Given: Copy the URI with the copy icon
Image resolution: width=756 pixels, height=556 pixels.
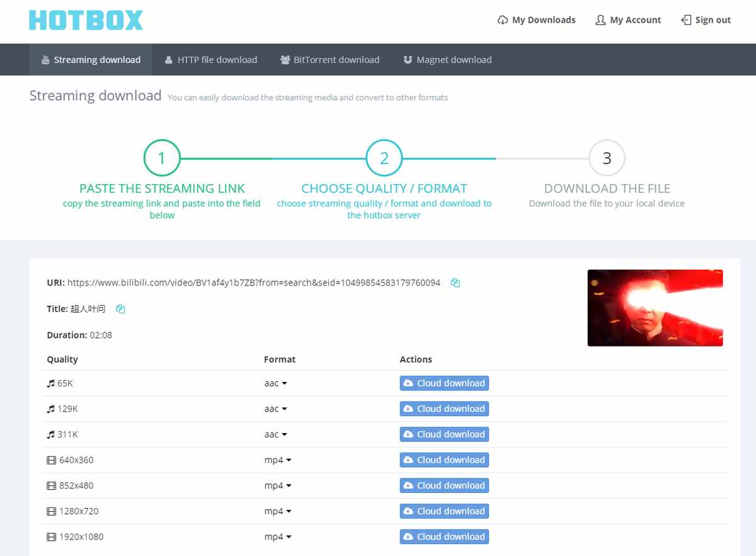Looking at the screenshot, I should (455, 283).
